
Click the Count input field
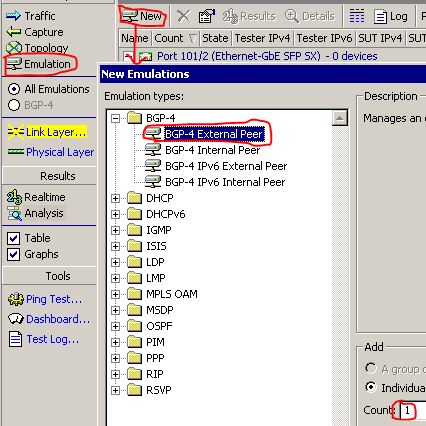point(413,410)
